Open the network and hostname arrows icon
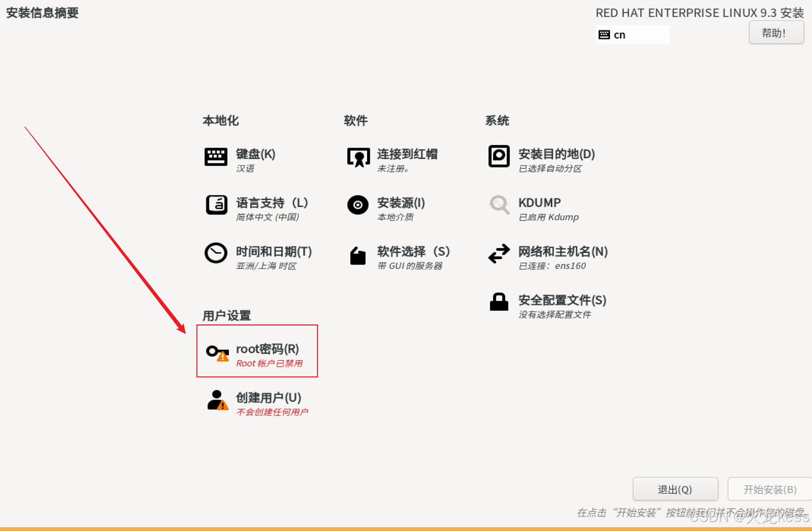 (x=499, y=254)
